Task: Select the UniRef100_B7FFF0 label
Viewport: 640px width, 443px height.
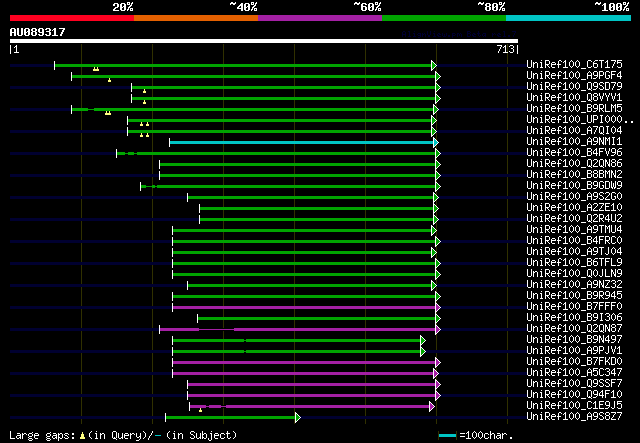Action: click(x=574, y=307)
